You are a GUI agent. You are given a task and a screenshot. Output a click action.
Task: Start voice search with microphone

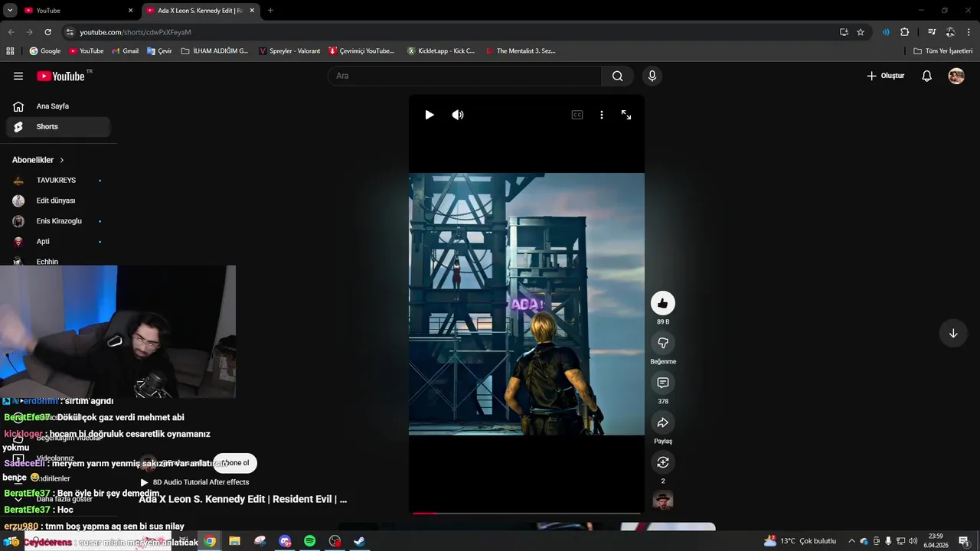tap(652, 76)
